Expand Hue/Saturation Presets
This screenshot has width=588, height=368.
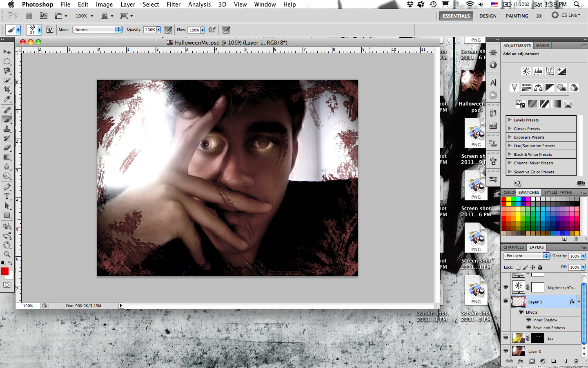point(510,146)
